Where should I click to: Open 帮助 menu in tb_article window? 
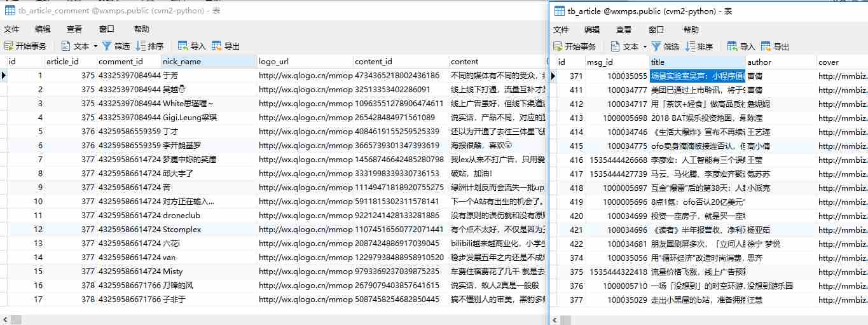[x=691, y=30]
